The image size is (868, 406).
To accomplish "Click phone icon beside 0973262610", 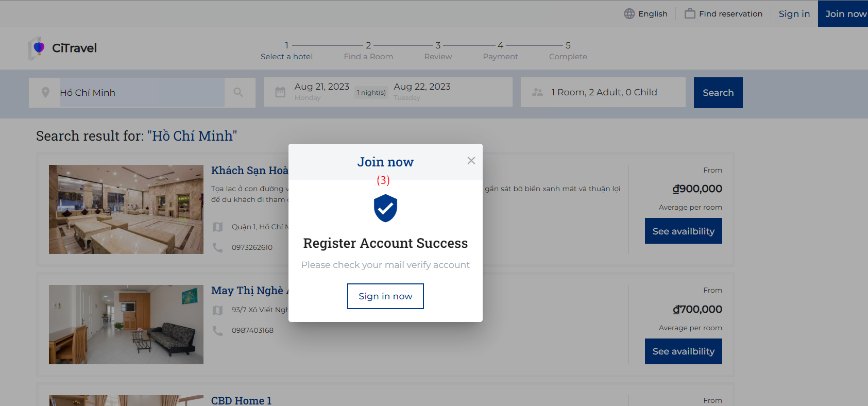I will [x=218, y=247].
